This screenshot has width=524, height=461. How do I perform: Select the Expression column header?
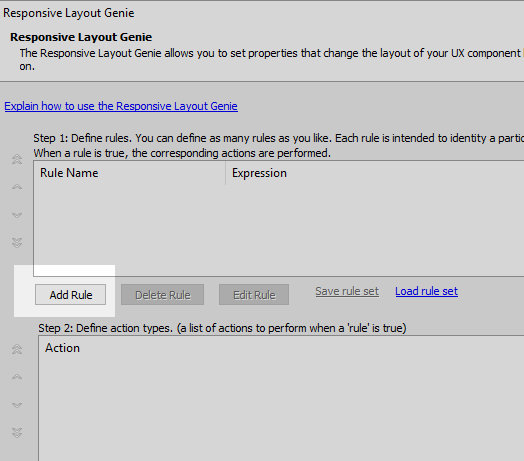[375, 173]
